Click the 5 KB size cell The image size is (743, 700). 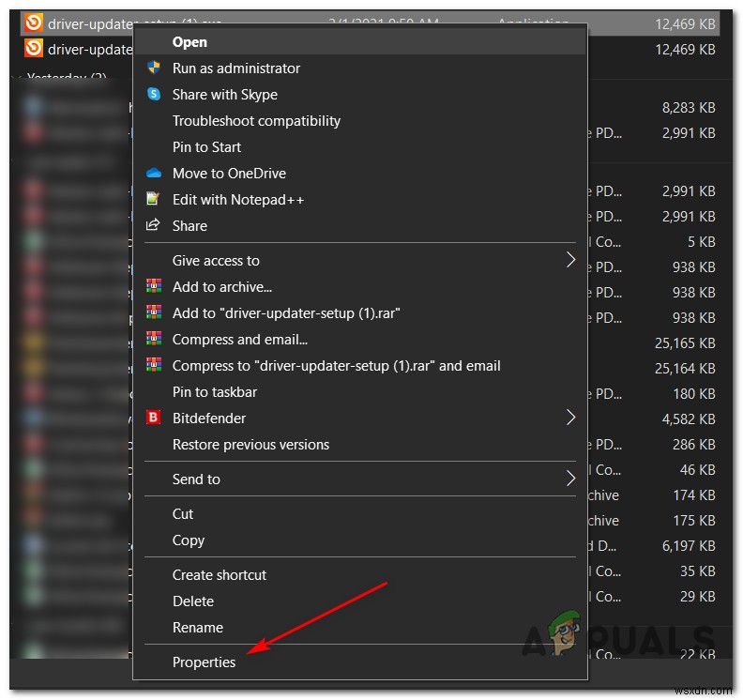[702, 242]
